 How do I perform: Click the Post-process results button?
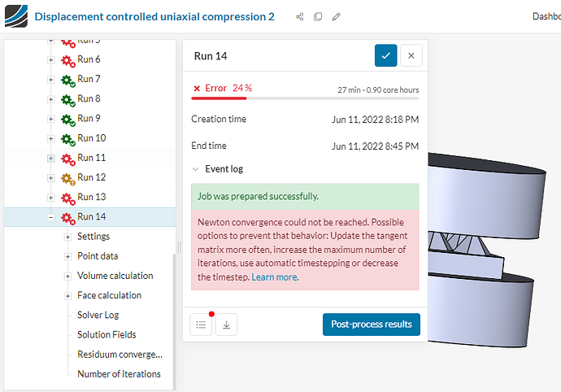[371, 324]
